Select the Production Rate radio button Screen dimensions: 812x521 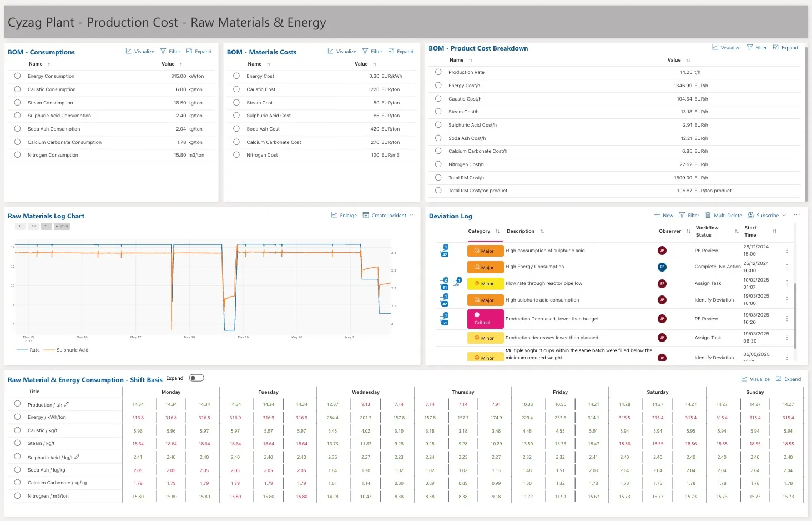[x=438, y=72]
